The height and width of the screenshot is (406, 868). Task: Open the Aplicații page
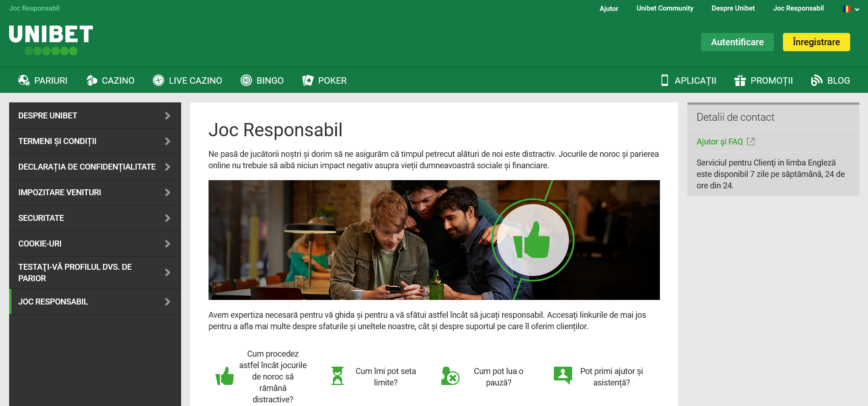688,80
